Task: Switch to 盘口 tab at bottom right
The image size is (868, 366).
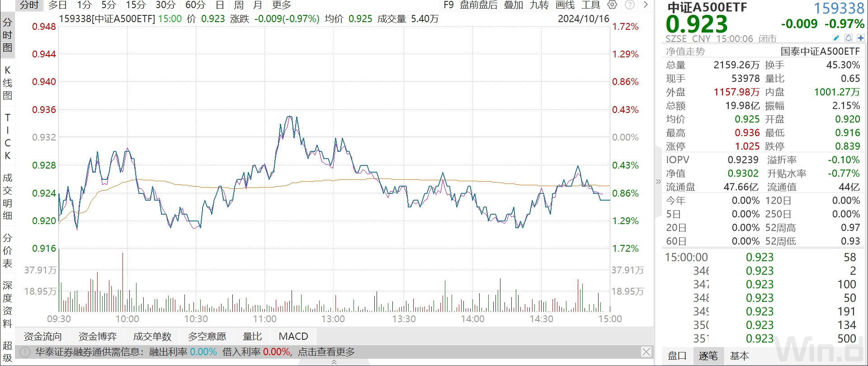Action: [677, 356]
